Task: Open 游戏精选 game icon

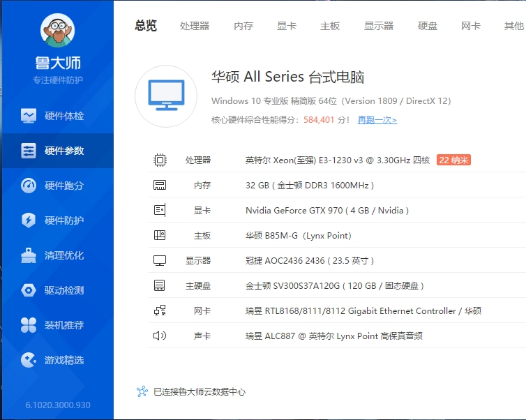Action: coord(29,360)
